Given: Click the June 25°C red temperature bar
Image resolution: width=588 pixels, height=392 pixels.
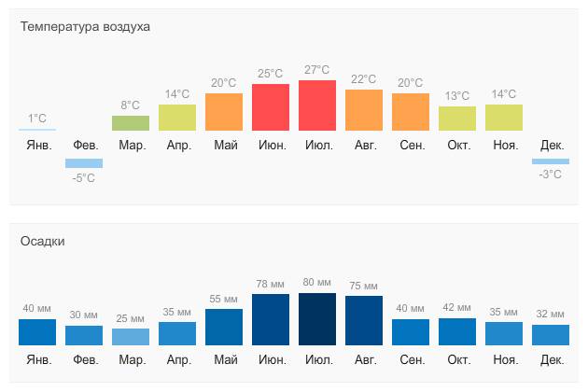Looking at the screenshot, I should (271, 107).
